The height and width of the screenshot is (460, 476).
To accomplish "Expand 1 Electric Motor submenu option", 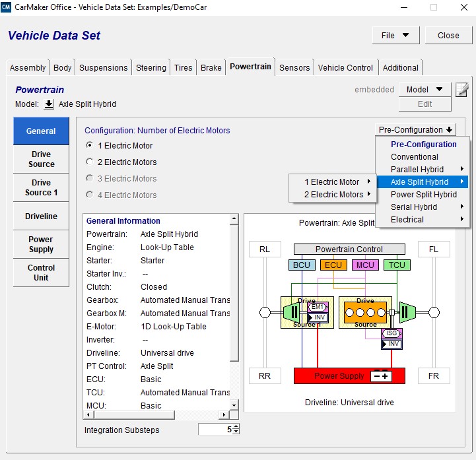I will (333, 181).
